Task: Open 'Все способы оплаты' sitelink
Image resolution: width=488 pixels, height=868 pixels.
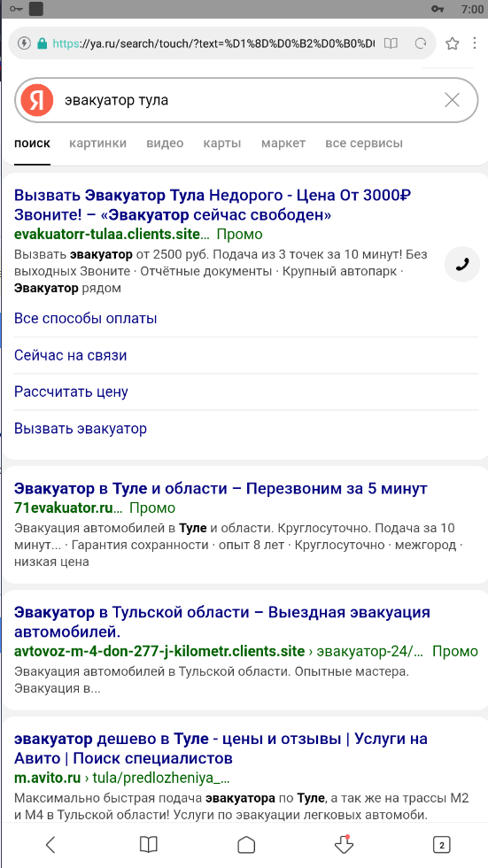Action: (86, 318)
